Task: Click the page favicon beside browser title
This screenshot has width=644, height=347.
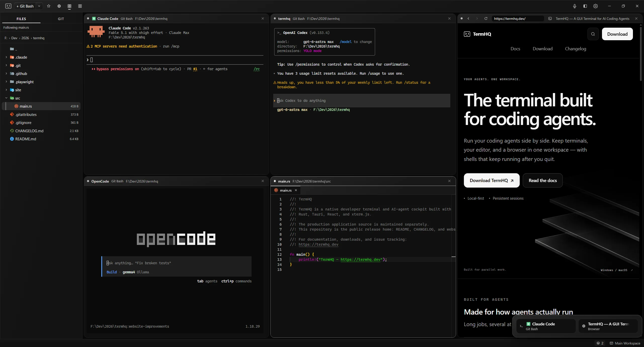Action: point(550,19)
